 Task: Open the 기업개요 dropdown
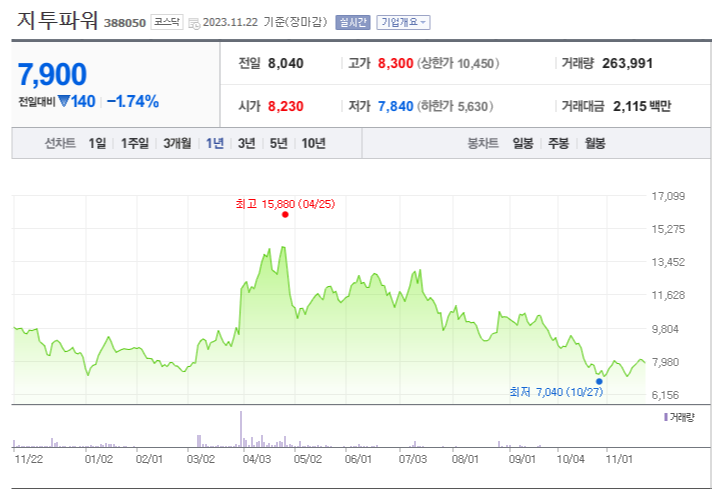[x=403, y=22]
